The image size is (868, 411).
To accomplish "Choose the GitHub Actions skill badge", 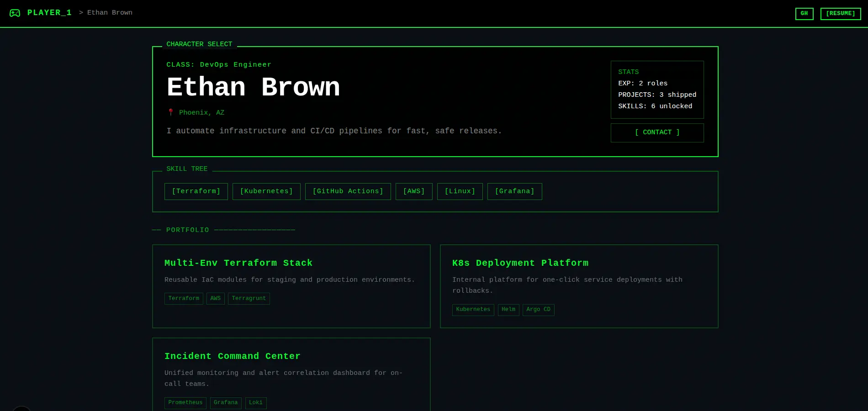I will point(348,191).
